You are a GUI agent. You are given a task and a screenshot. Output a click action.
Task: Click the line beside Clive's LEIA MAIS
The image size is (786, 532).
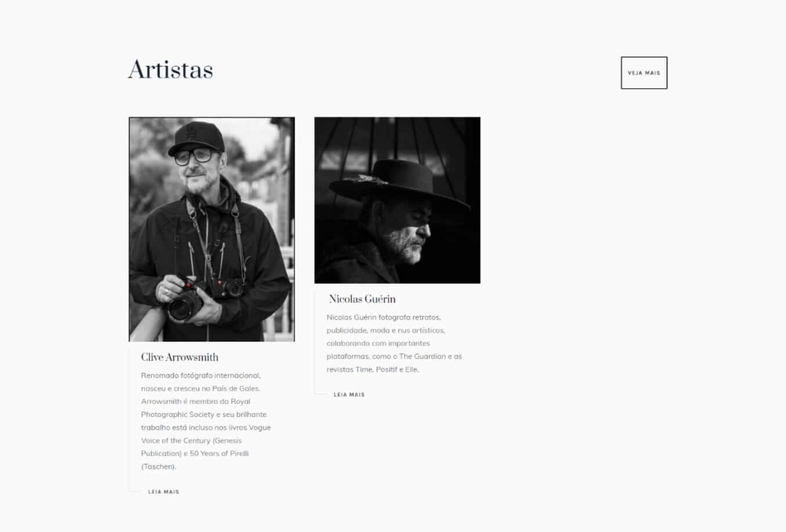click(135, 492)
